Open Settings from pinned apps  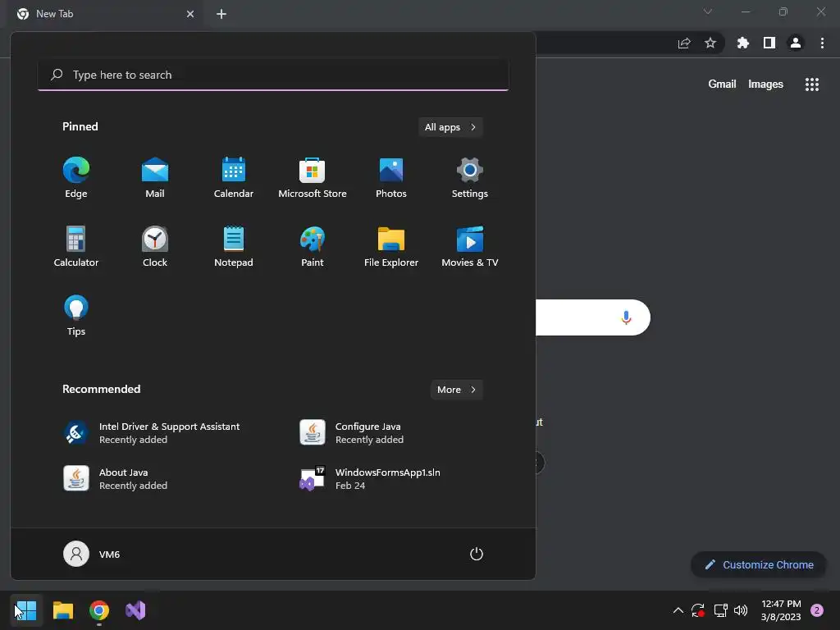(x=470, y=178)
